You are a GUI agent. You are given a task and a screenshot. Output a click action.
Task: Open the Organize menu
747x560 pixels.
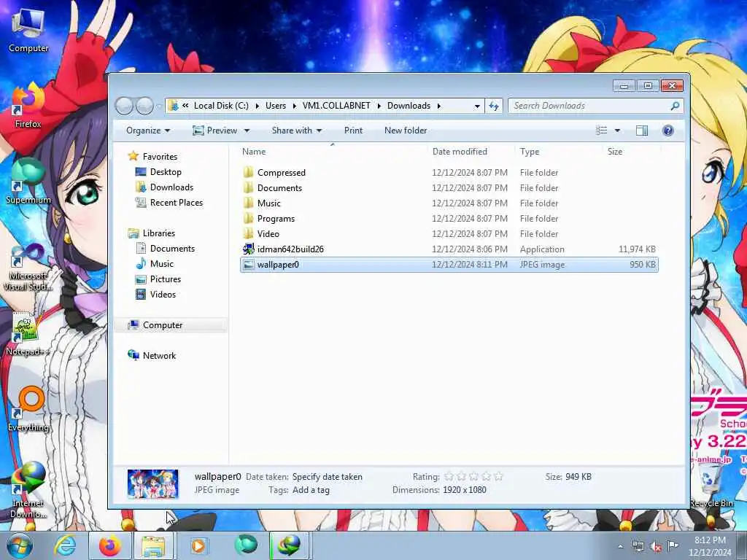(147, 131)
